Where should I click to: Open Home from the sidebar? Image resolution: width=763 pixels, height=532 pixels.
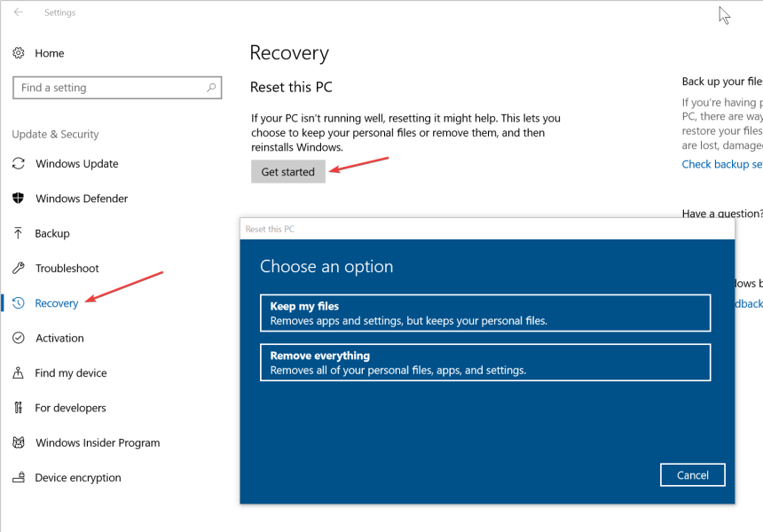(x=51, y=53)
